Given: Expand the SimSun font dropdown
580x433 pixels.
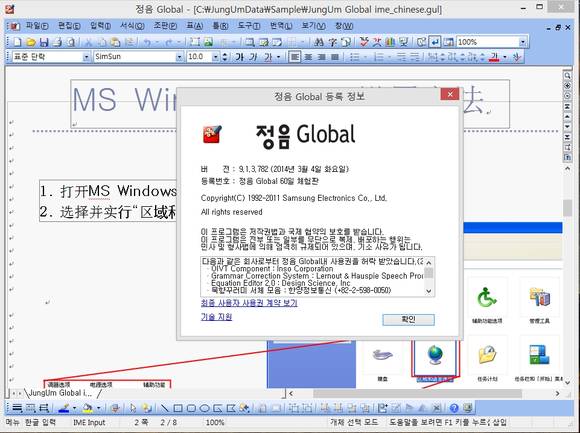Looking at the screenshot, I should (179, 57).
